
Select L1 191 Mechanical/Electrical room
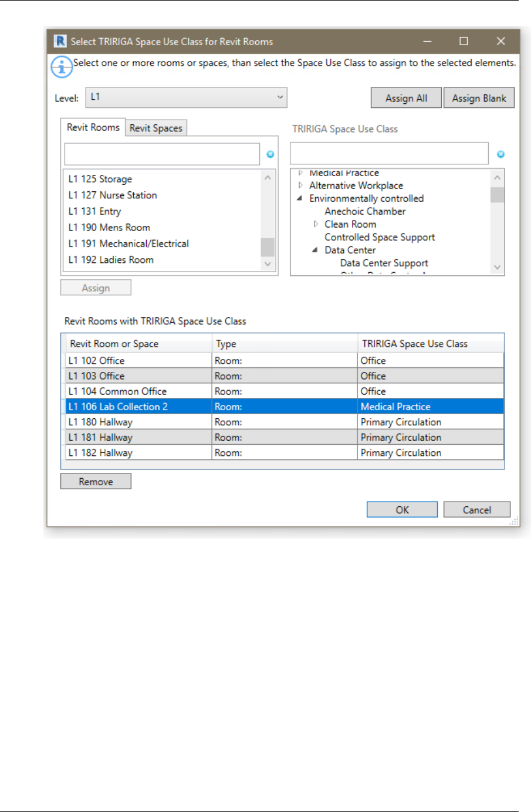pyautogui.click(x=128, y=243)
